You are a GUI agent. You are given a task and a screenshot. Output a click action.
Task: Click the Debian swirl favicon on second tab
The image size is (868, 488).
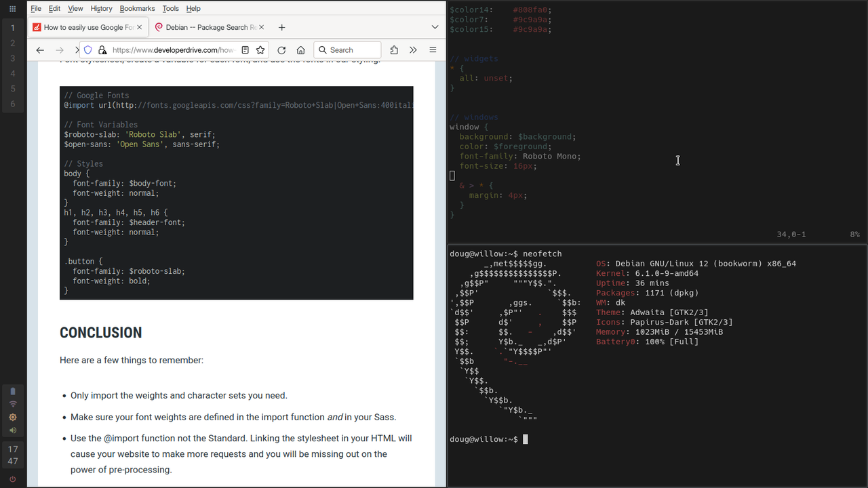coord(159,27)
